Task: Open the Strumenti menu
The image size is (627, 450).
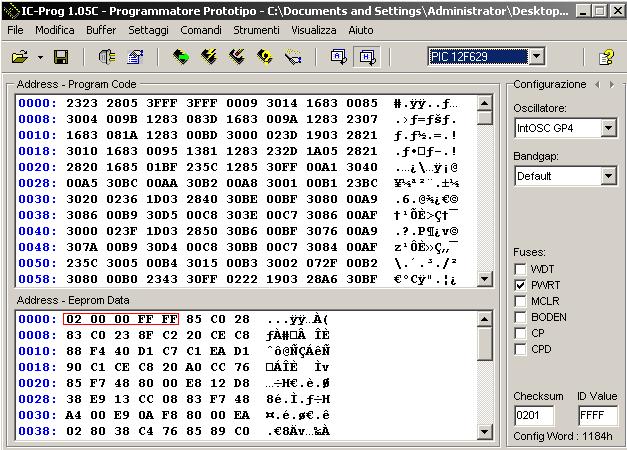Action: point(256,30)
